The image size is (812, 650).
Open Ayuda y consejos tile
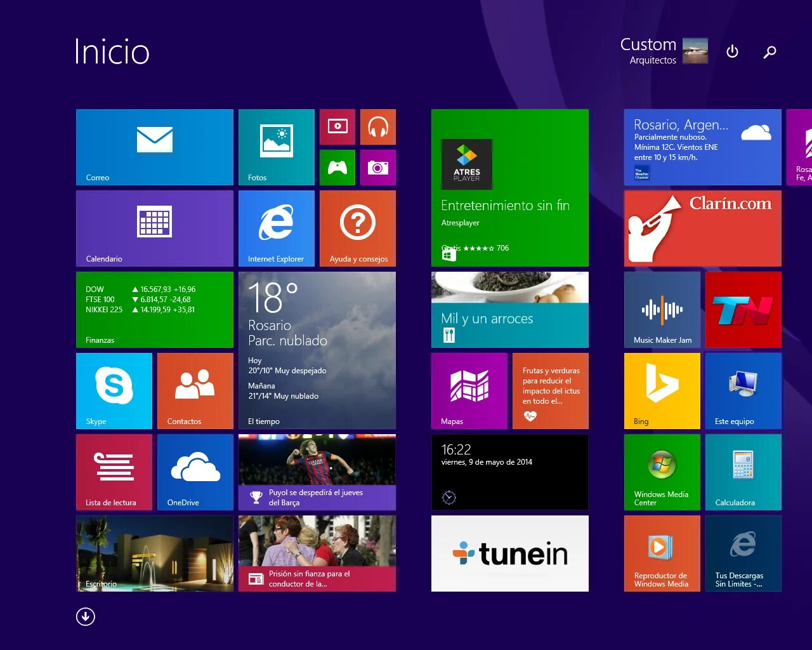358,229
